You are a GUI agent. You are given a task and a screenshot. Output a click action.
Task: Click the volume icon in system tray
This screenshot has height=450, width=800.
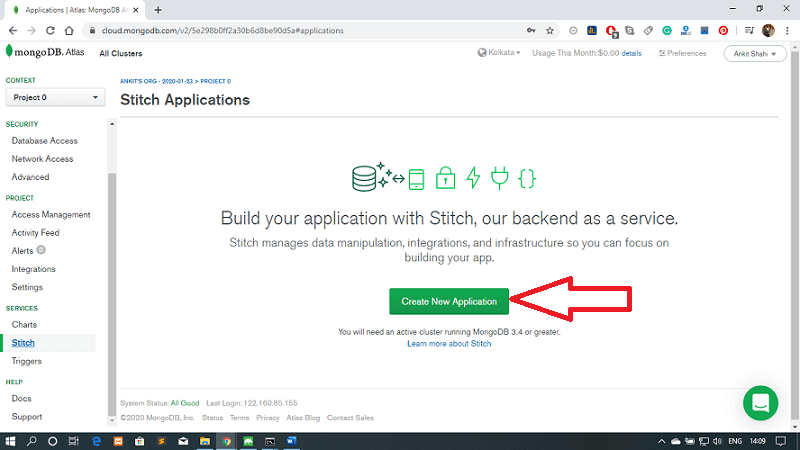(x=717, y=441)
